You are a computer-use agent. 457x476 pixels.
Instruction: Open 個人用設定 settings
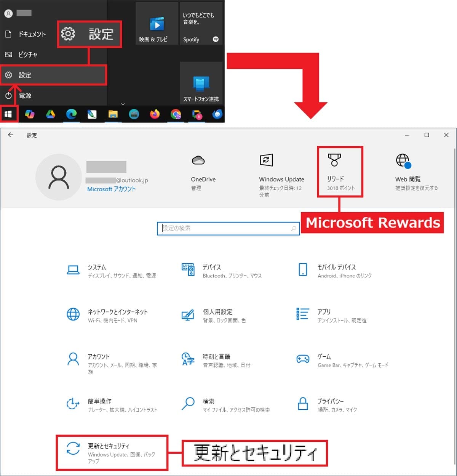214,316
